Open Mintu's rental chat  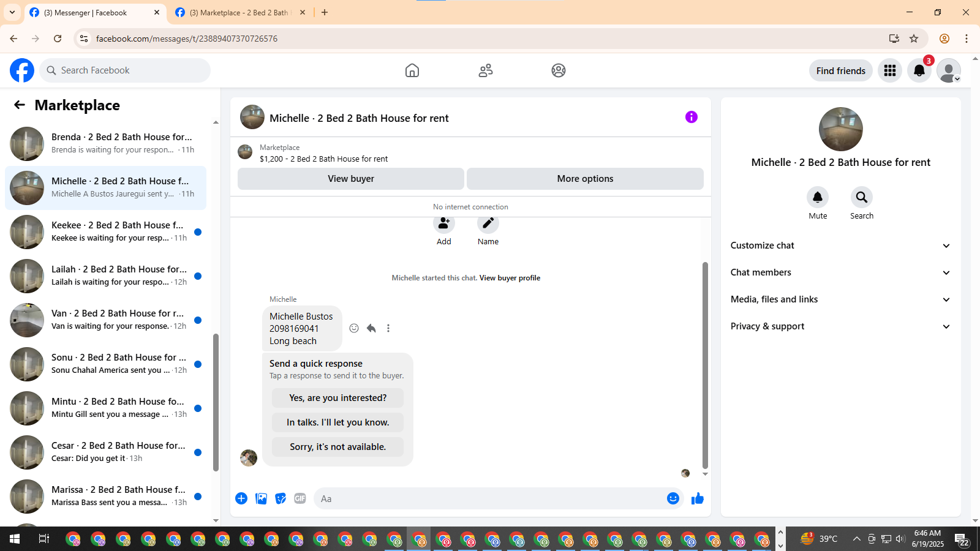point(105,408)
